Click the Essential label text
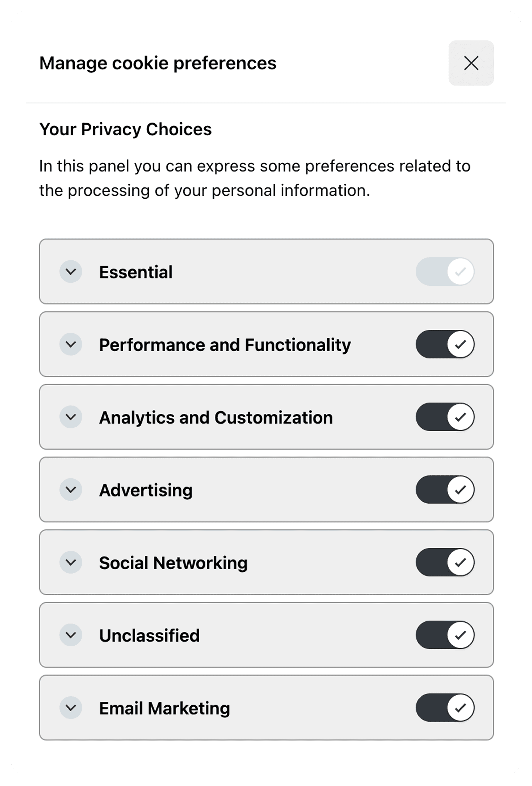 point(136,272)
